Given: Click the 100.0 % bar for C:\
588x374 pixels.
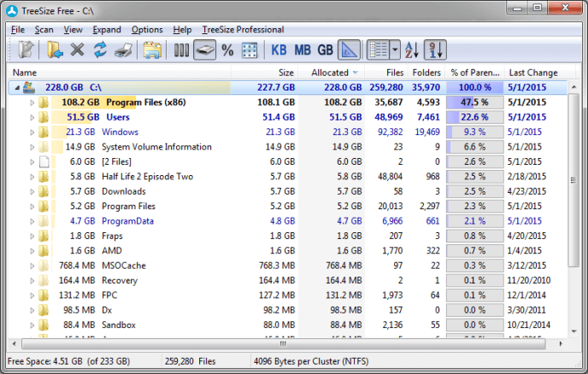Looking at the screenshot, I should pos(474,87).
